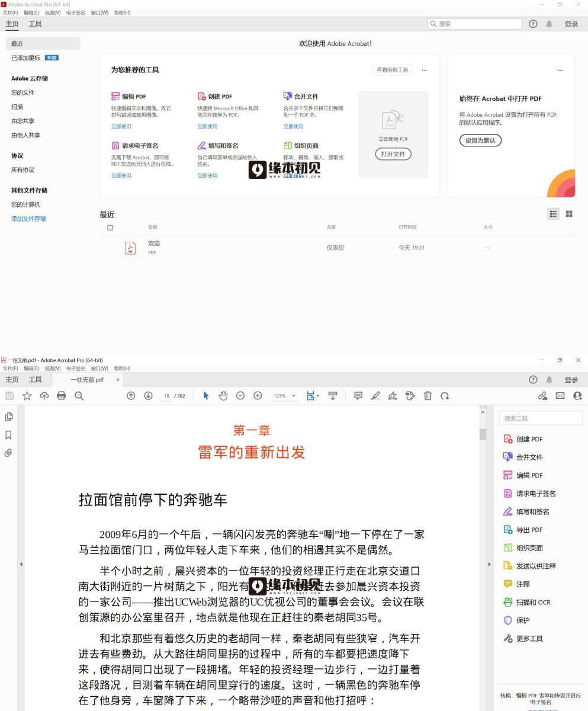Select 已添加星标 in the left sidebar
The height and width of the screenshot is (711, 588).
[x=25, y=58]
